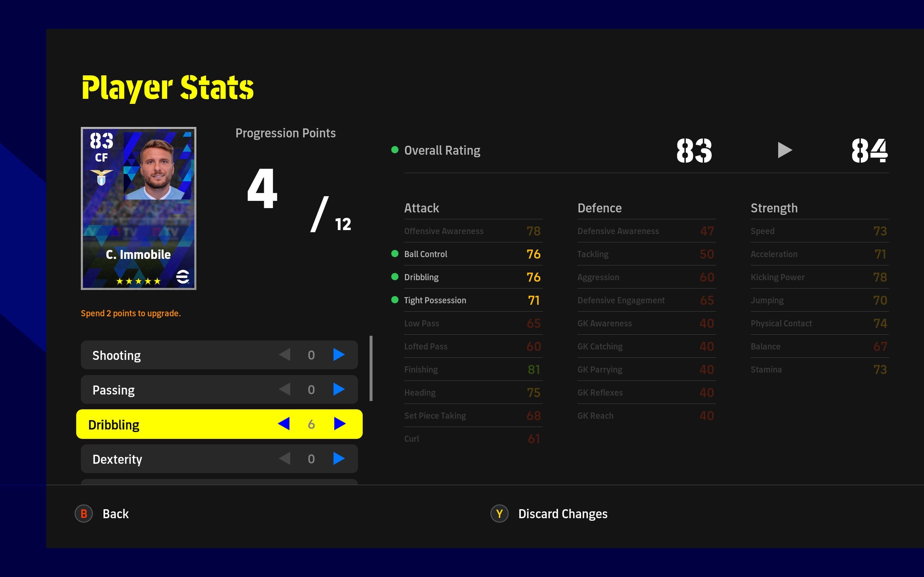Viewport: 924px width, 577px height.
Task: Expand the Passing progression category
Action: (x=339, y=389)
